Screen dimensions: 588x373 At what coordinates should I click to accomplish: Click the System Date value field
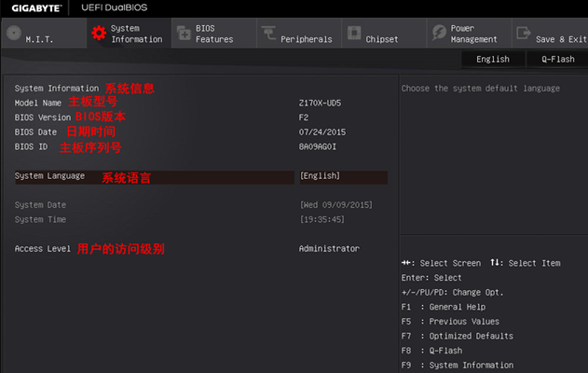336,205
